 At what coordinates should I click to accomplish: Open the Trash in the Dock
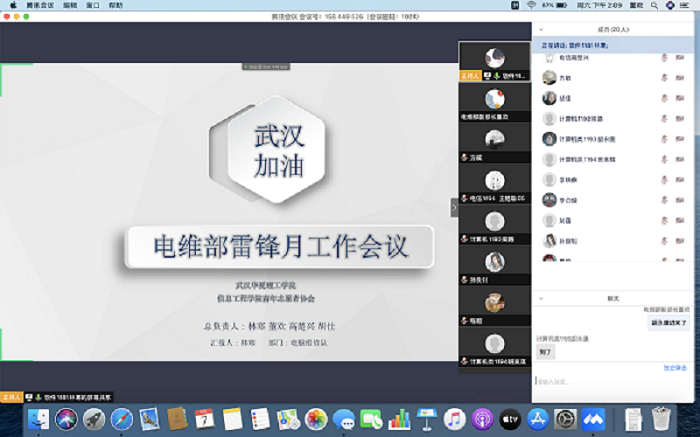[661, 419]
